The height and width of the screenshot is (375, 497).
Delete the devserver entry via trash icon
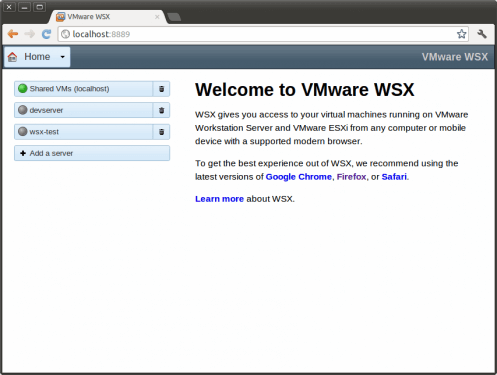click(x=161, y=110)
